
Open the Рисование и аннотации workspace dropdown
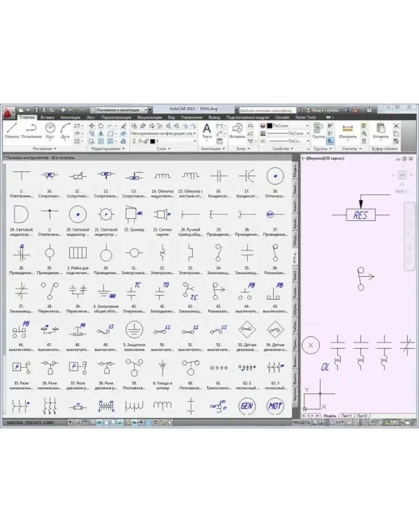(x=121, y=110)
